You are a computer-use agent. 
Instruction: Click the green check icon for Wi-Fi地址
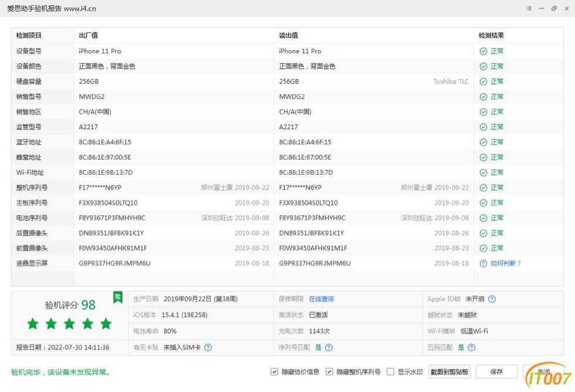(x=483, y=173)
